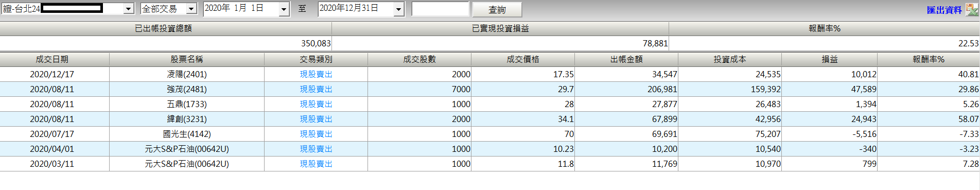The image size is (980, 190).
Task: Open the 匯出資料 export link
Action: point(944,10)
